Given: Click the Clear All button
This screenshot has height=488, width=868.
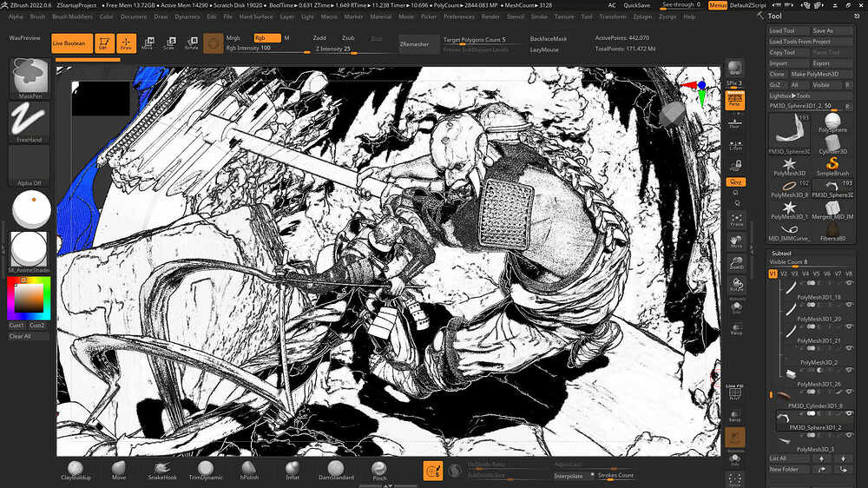Looking at the screenshot, I should [29, 336].
